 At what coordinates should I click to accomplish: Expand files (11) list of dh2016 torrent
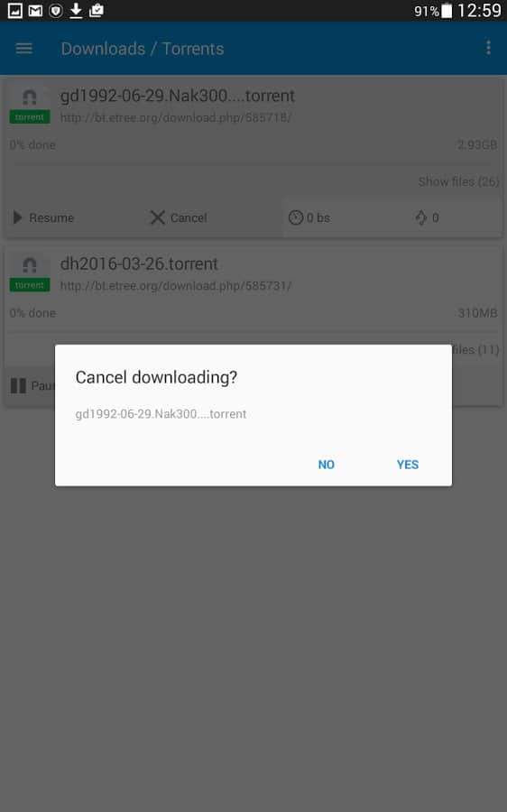pos(475,350)
